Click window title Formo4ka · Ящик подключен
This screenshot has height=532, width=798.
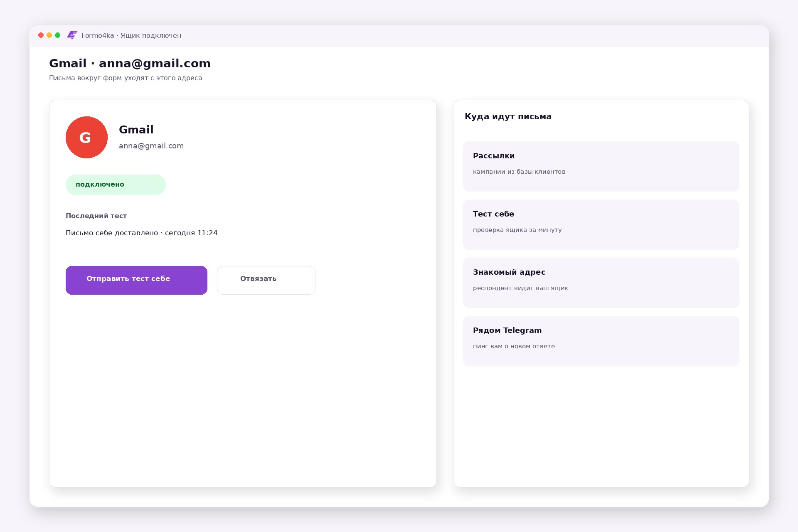tap(131, 35)
